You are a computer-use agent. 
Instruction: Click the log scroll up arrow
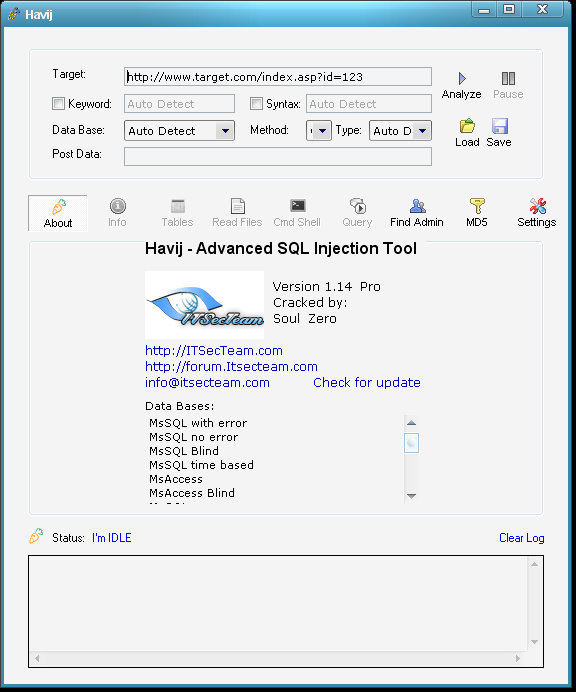coord(535,564)
